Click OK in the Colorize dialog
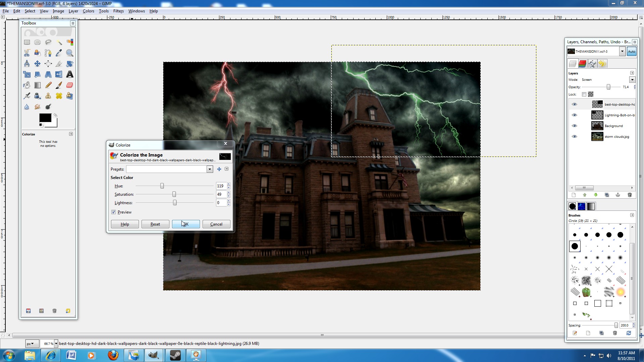This screenshot has width=644, height=362. click(x=186, y=224)
